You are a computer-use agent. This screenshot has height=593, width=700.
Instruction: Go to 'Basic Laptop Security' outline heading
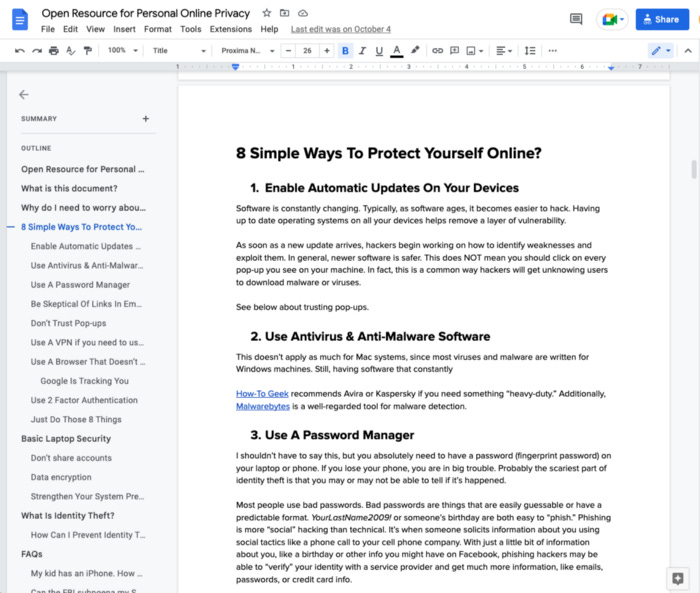(x=66, y=438)
